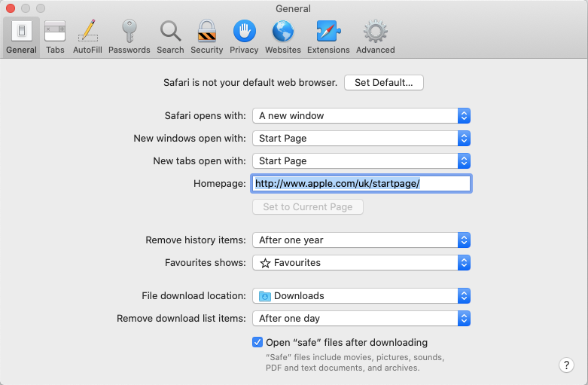Expand the Remove download list items dropdown
The image size is (588, 385).
tap(361, 319)
